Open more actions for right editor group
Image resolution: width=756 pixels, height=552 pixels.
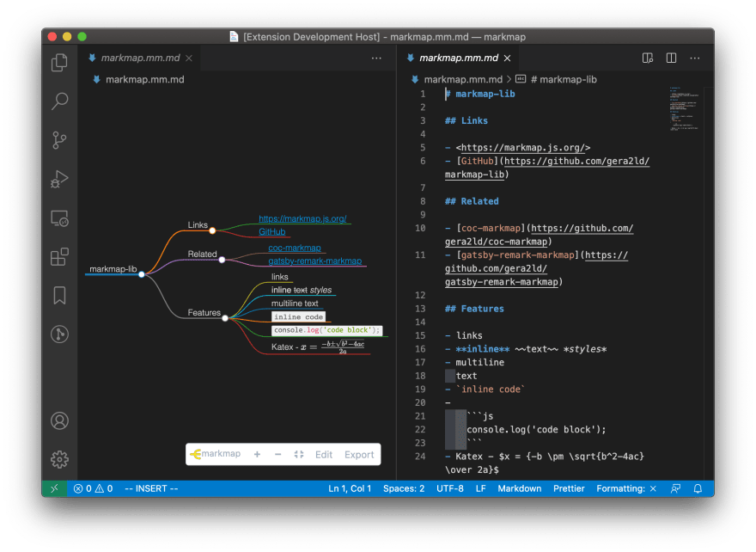[695, 58]
